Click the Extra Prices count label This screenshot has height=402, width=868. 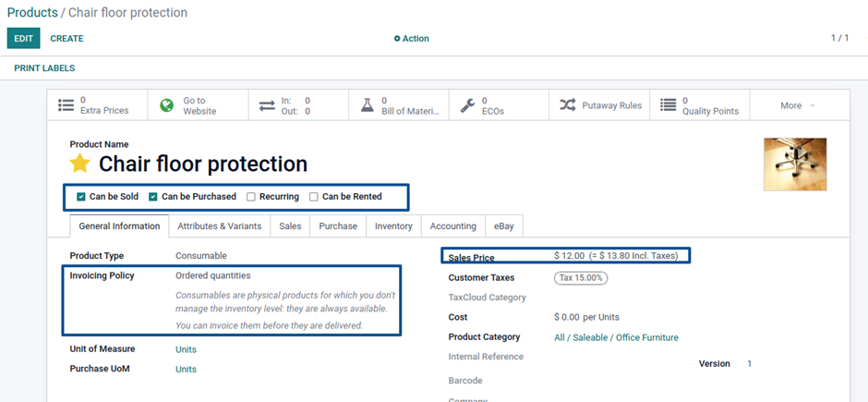(104, 110)
